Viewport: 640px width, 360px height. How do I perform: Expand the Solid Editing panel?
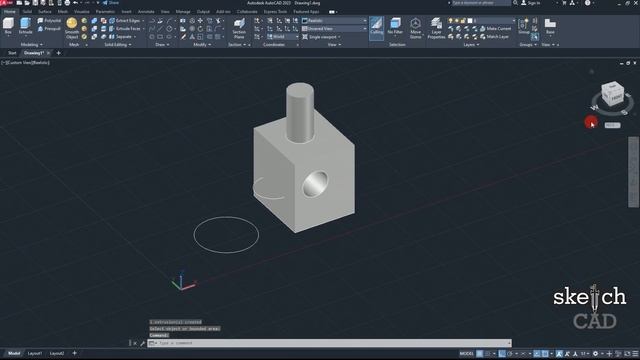pyautogui.click(x=118, y=44)
